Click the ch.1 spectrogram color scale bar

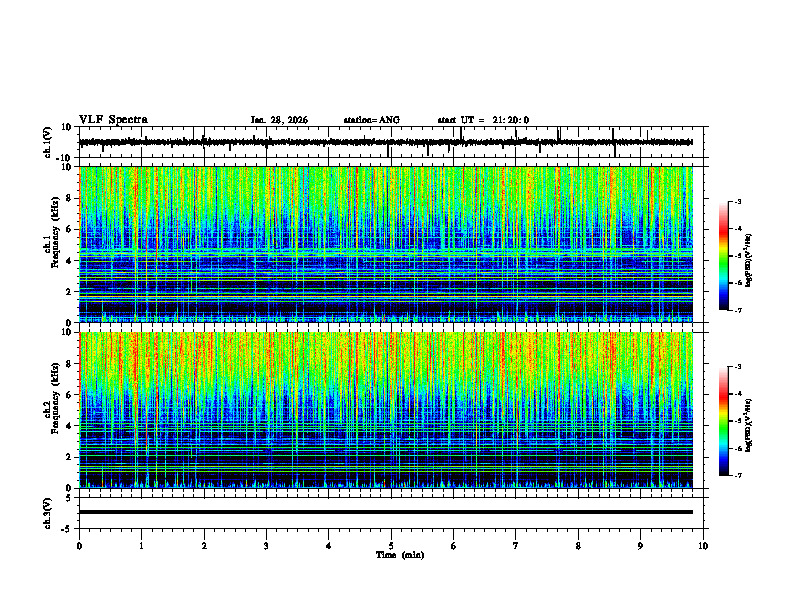point(723,256)
